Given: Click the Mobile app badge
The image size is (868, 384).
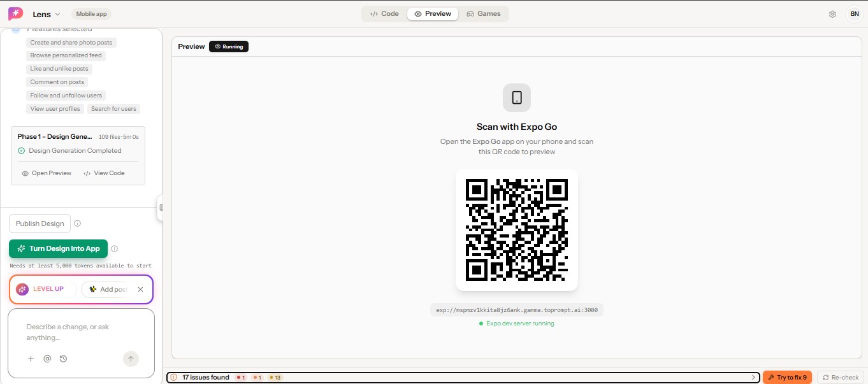Looking at the screenshot, I should click(91, 14).
